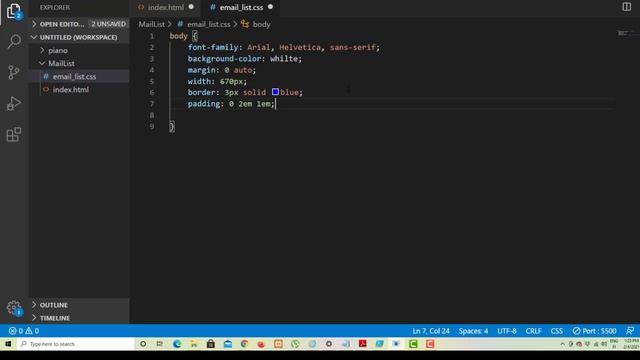This screenshot has height=360, width=640.
Task: Open the Mail app from taskbar
Action: [228, 344]
